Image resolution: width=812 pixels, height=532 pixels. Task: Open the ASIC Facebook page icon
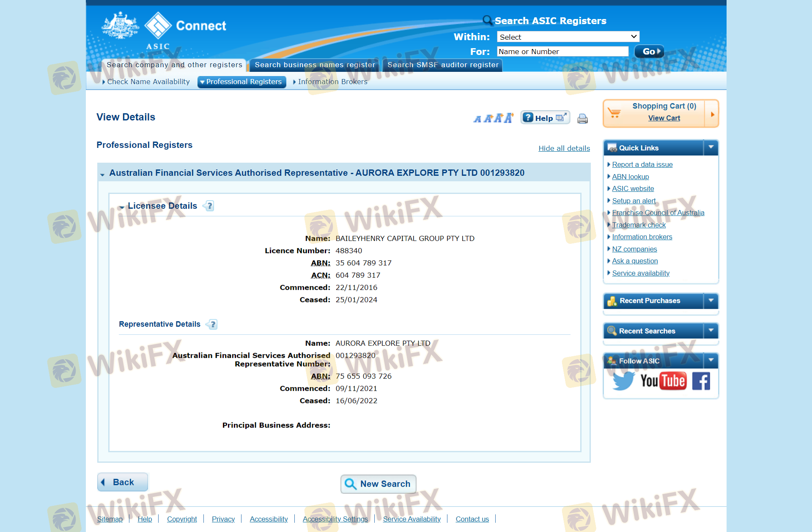coord(701,381)
